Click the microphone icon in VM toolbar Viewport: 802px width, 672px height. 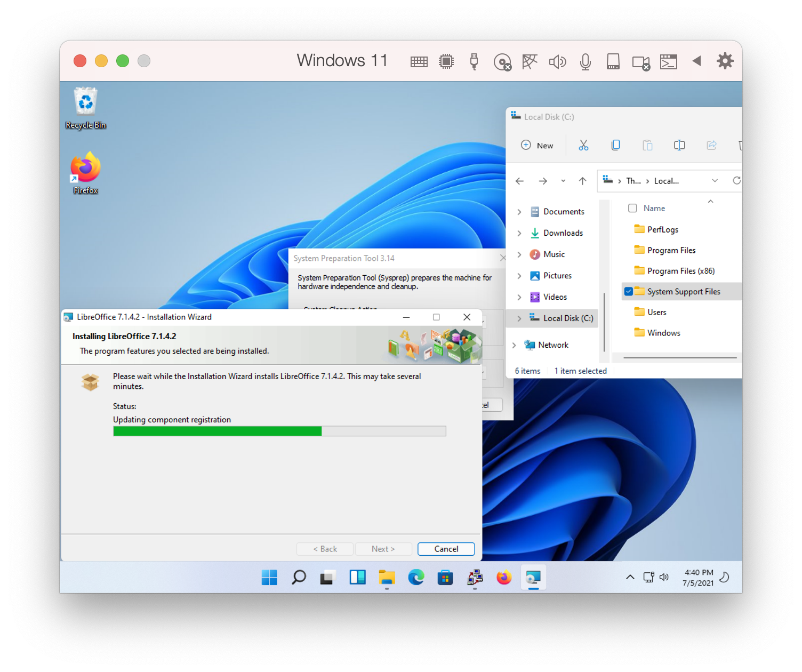(586, 62)
